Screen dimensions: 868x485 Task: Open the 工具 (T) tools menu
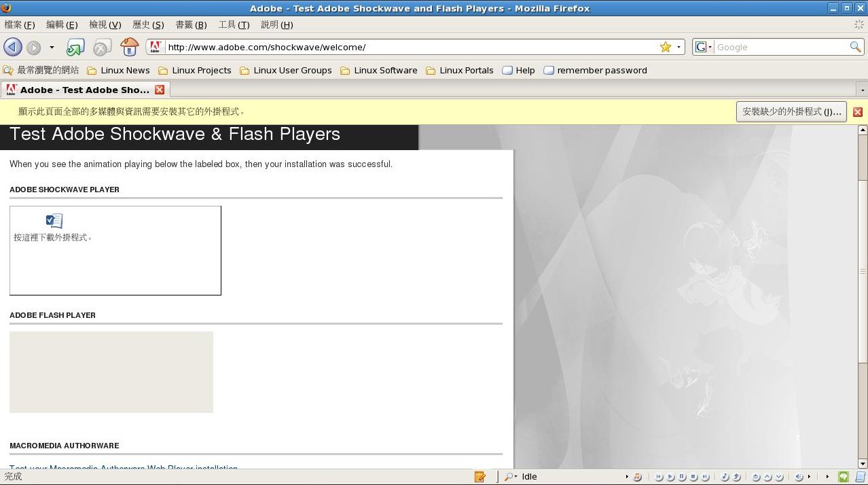(234, 24)
